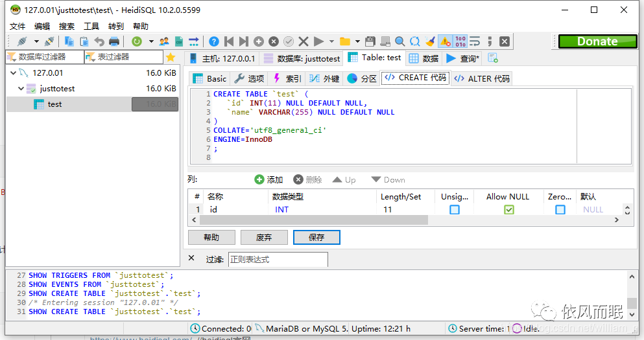The height and width of the screenshot is (340, 644).
Task: Open the folder dropdown arrow
Action: coord(357,41)
